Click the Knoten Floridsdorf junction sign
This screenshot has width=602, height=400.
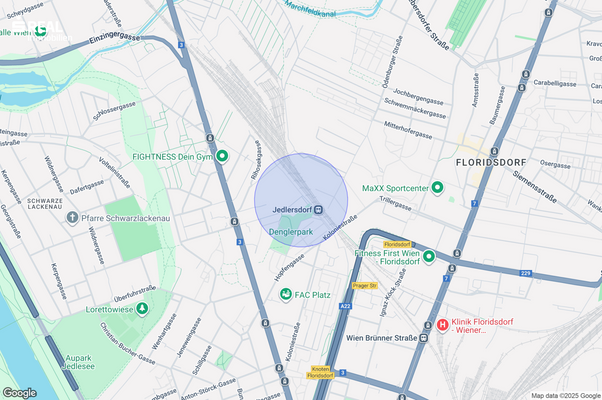click(x=320, y=372)
